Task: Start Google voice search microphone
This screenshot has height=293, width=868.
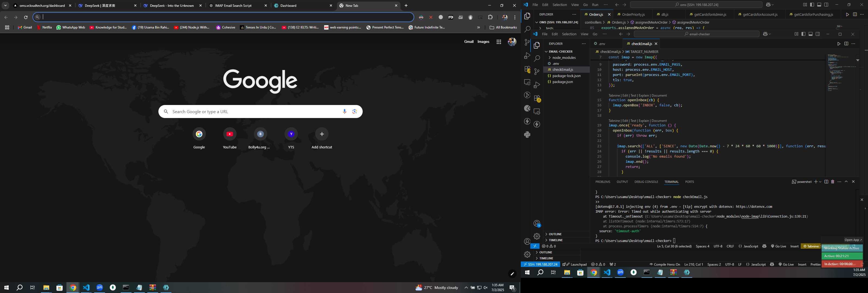Action: click(344, 112)
